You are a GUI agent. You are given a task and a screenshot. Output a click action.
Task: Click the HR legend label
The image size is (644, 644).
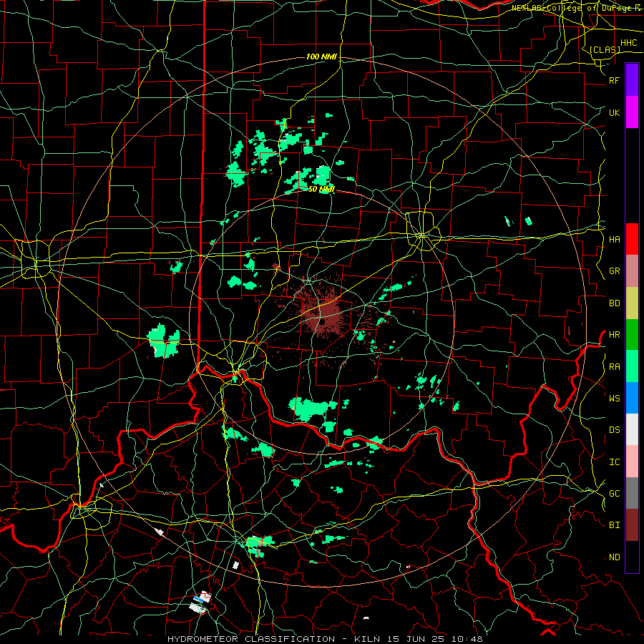[614, 335]
